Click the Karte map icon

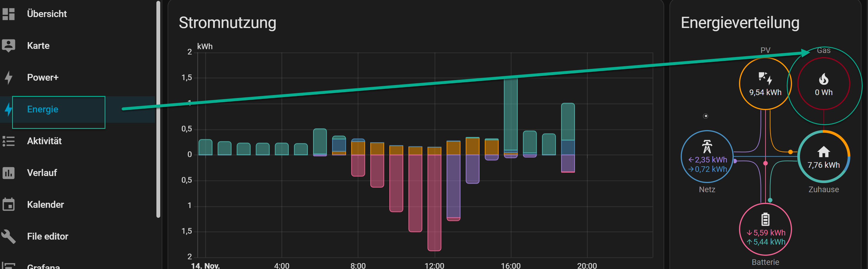pos(9,46)
